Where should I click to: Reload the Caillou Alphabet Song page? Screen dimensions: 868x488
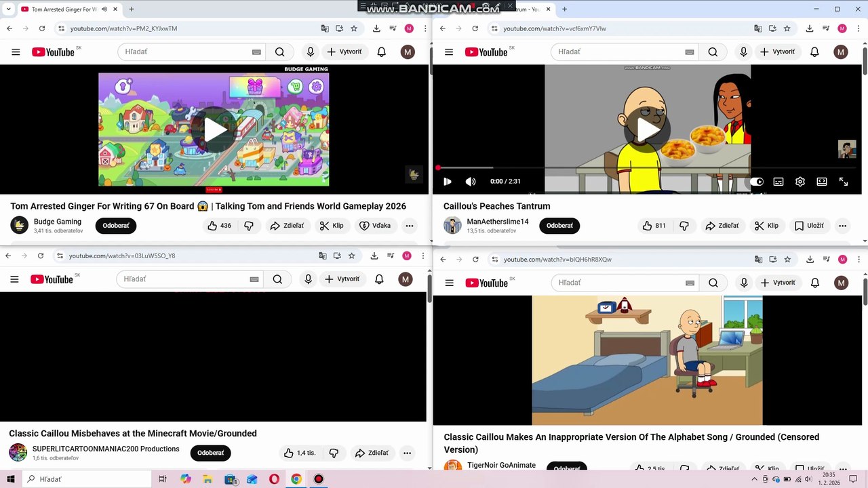pyautogui.click(x=475, y=260)
